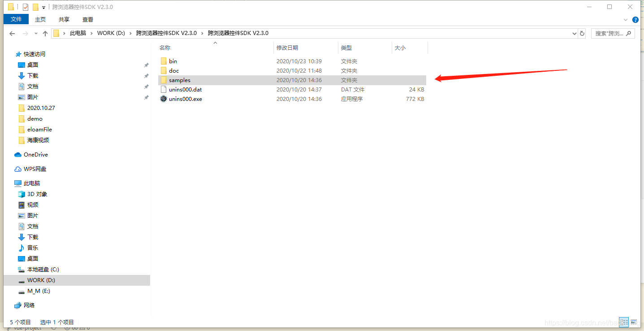Click the back navigation arrow
This screenshot has height=331, width=644.
click(x=12, y=34)
